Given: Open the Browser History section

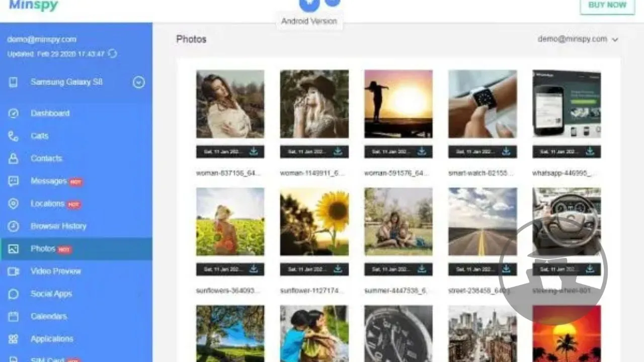Looking at the screenshot, I should [58, 226].
